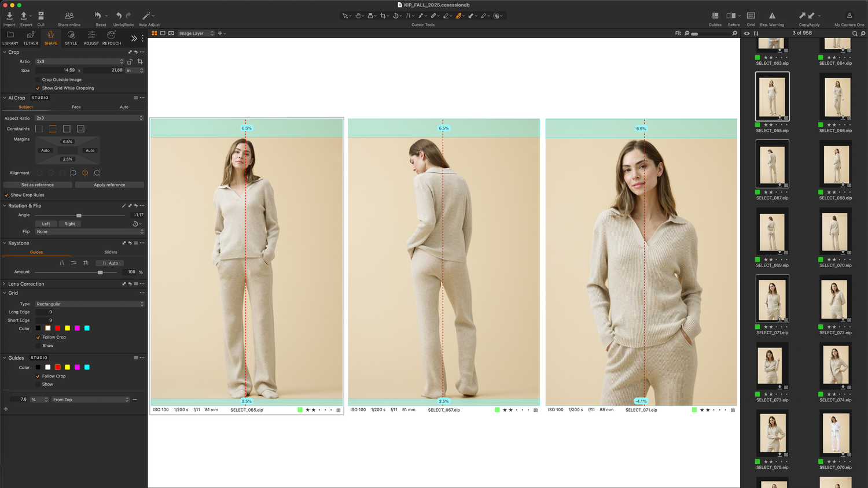
Task: Open the Import icon in toolbar
Action: [x=9, y=16]
